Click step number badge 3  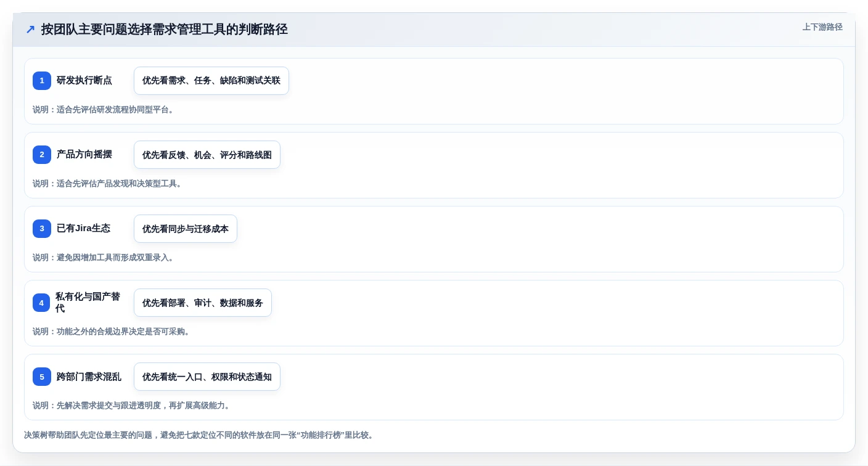pos(42,229)
